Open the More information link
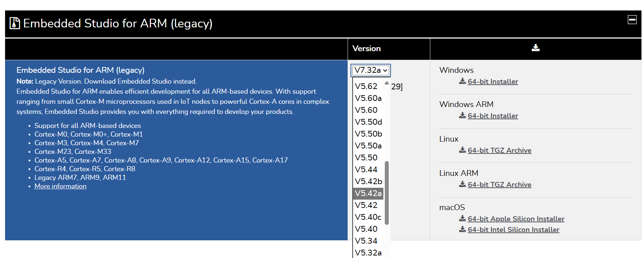This screenshot has height=258, width=644. click(60, 186)
